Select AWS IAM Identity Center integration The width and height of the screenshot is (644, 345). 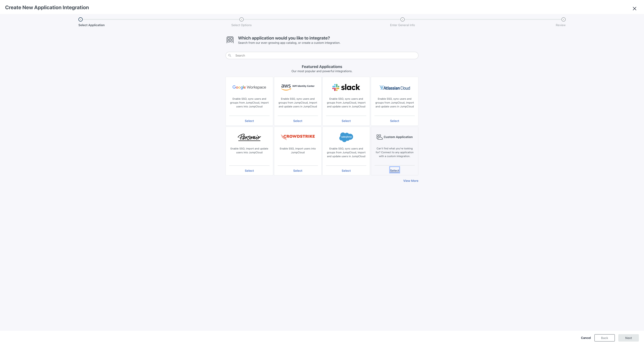point(297,121)
